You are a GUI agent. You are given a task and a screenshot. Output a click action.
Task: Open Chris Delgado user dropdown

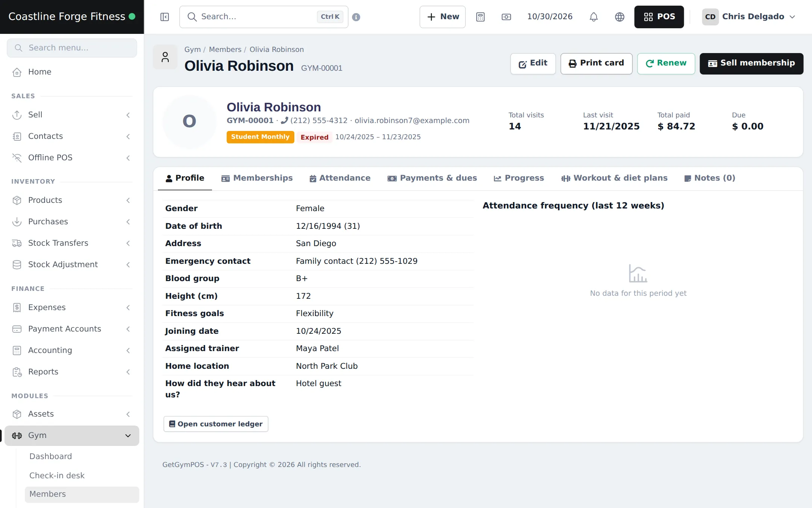(x=749, y=17)
